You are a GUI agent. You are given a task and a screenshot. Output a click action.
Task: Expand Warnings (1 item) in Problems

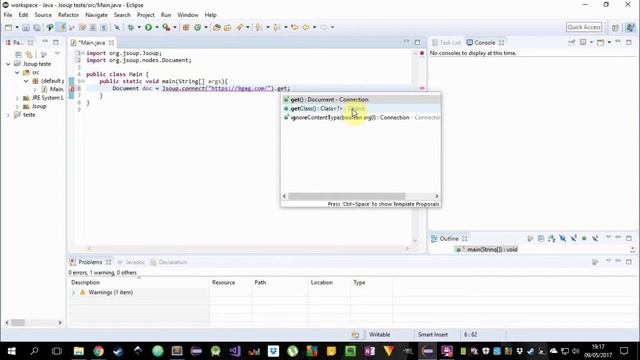point(73,293)
